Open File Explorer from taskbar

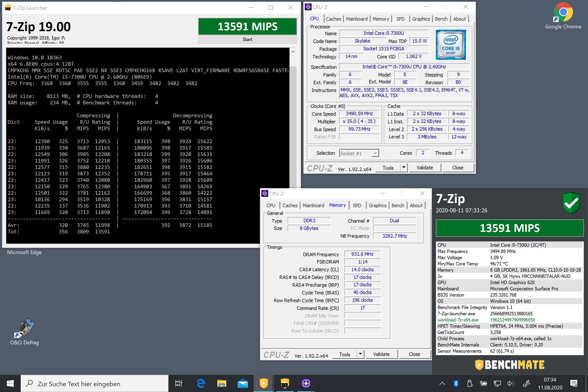click(222, 383)
